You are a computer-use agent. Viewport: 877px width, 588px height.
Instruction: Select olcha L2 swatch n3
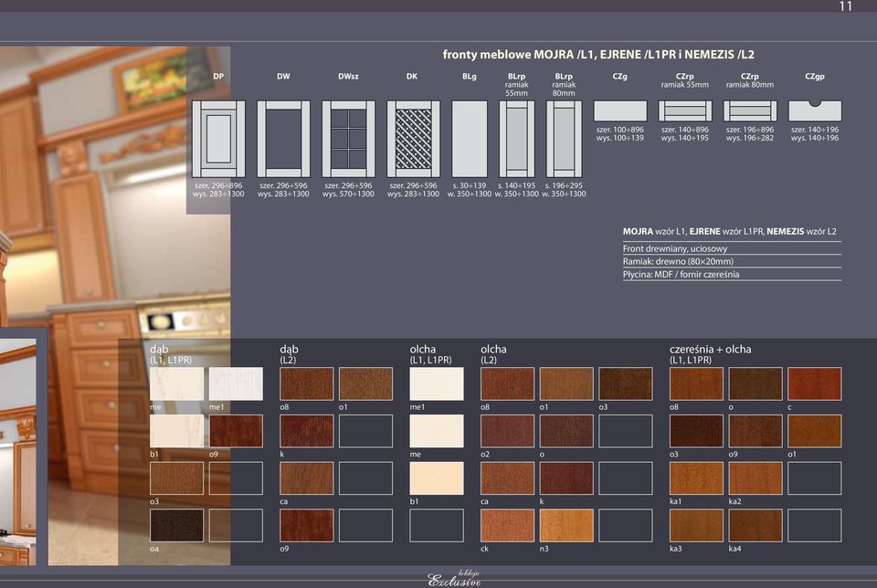(566, 525)
